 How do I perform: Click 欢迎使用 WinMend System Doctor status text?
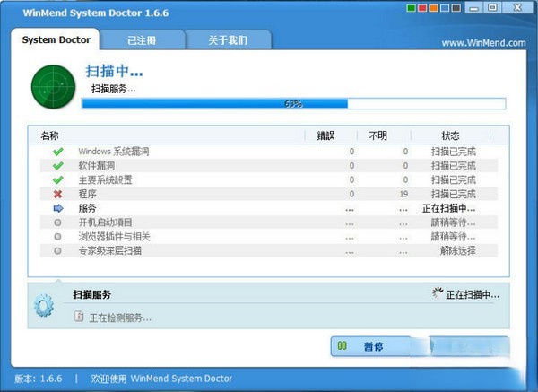coord(161,379)
